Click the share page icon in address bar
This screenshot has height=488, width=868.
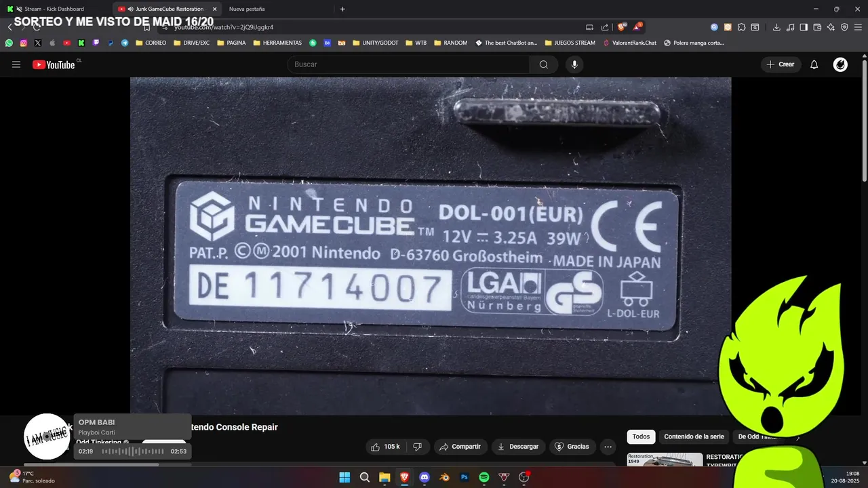tap(605, 27)
